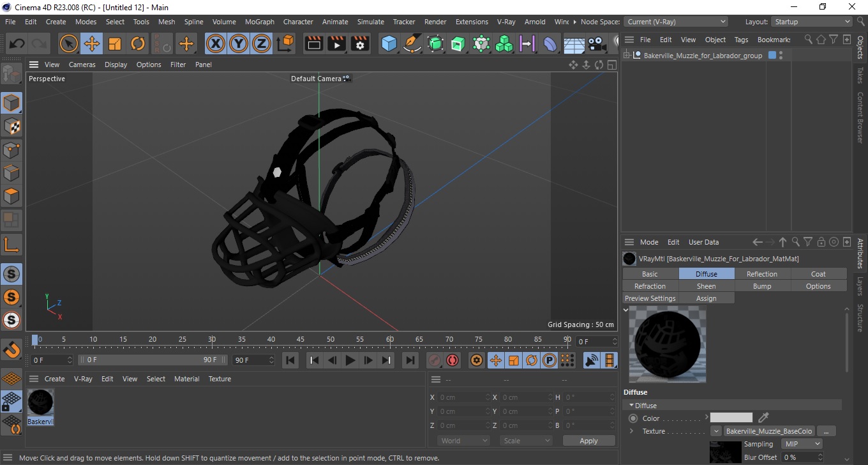This screenshot has height=465, width=868.
Task: Toggle object visibility dots in Objects panel
Action: click(x=781, y=56)
